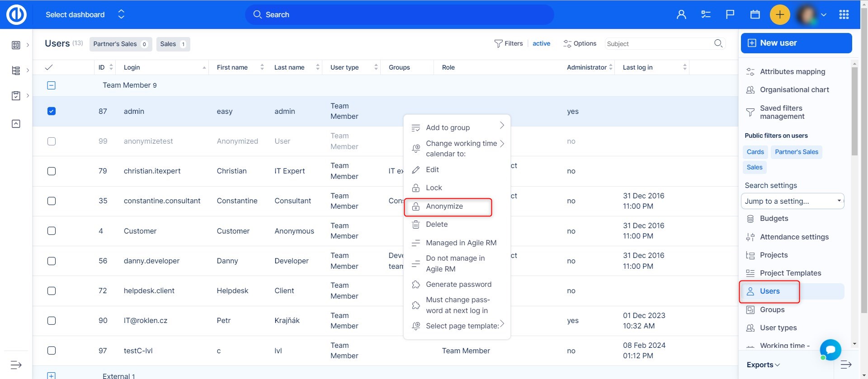The image size is (868, 379).
Task: Go to Budgets settings
Action: pyautogui.click(x=774, y=219)
